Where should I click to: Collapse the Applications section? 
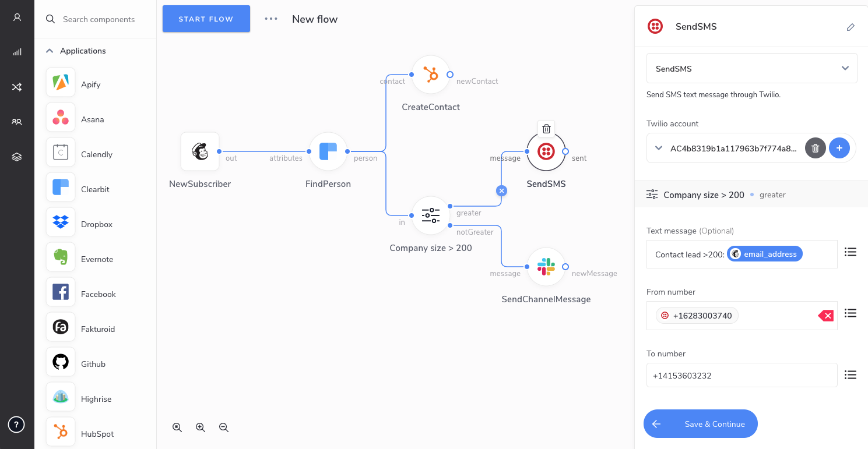pos(50,51)
